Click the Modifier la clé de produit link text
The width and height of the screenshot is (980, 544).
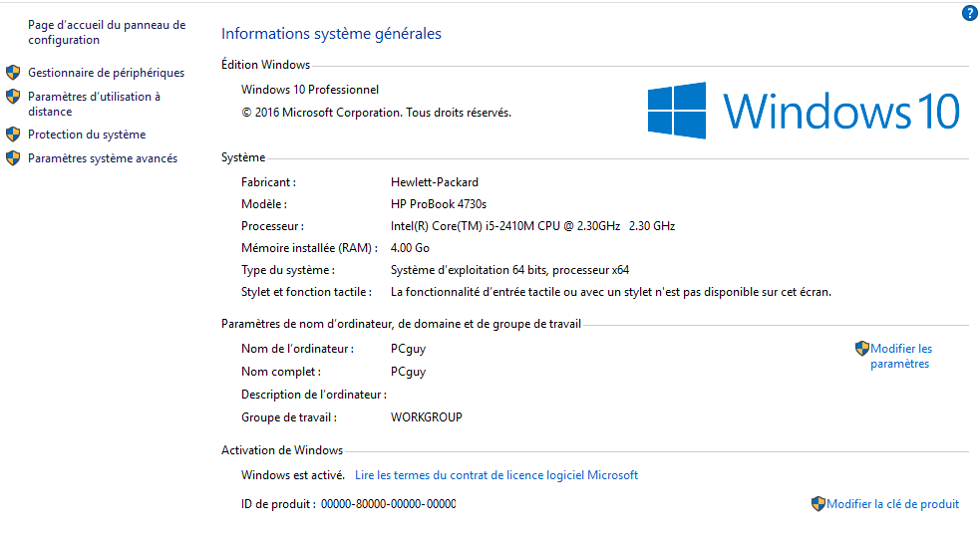[x=893, y=504]
